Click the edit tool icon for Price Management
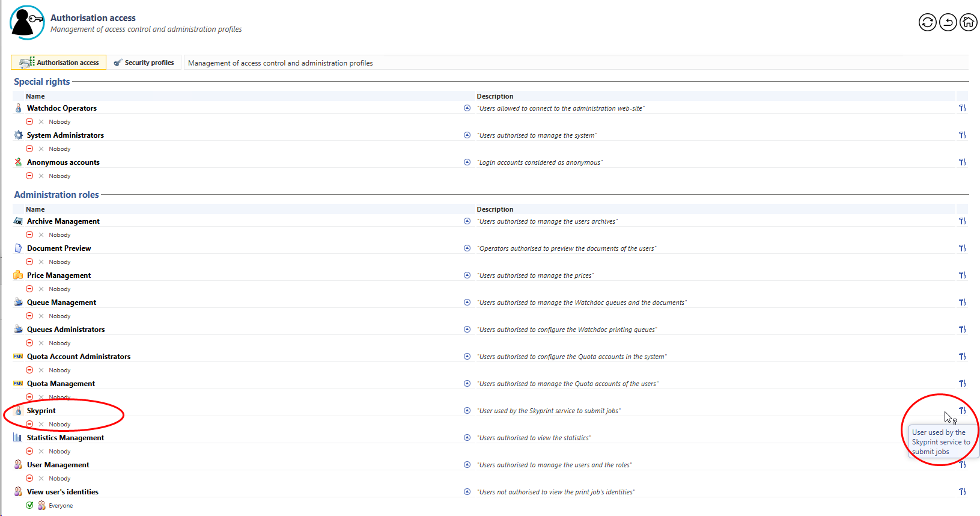 click(962, 275)
